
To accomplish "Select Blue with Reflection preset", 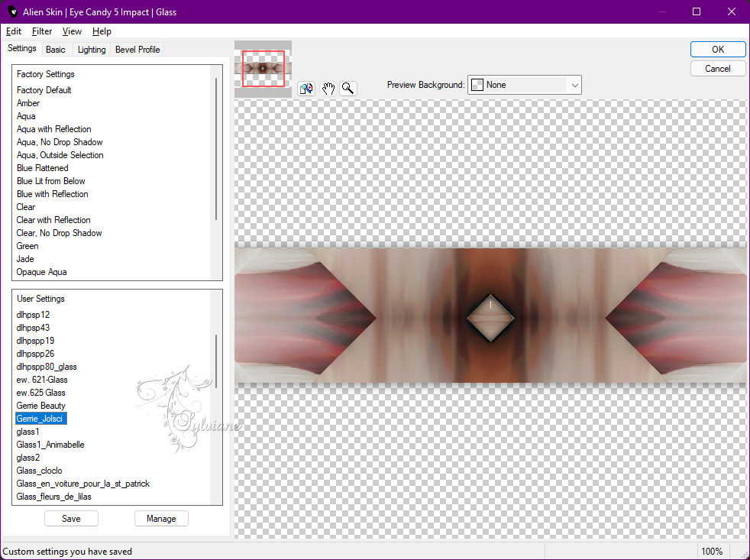I will [x=52, y=194].
